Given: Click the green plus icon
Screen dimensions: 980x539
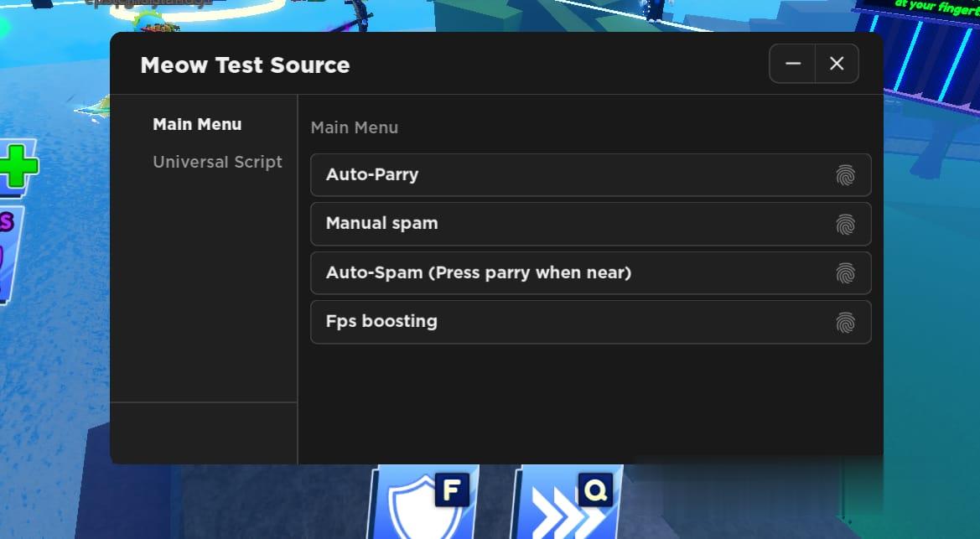Looking at the screenshot, I should click(x=17, y=166).
